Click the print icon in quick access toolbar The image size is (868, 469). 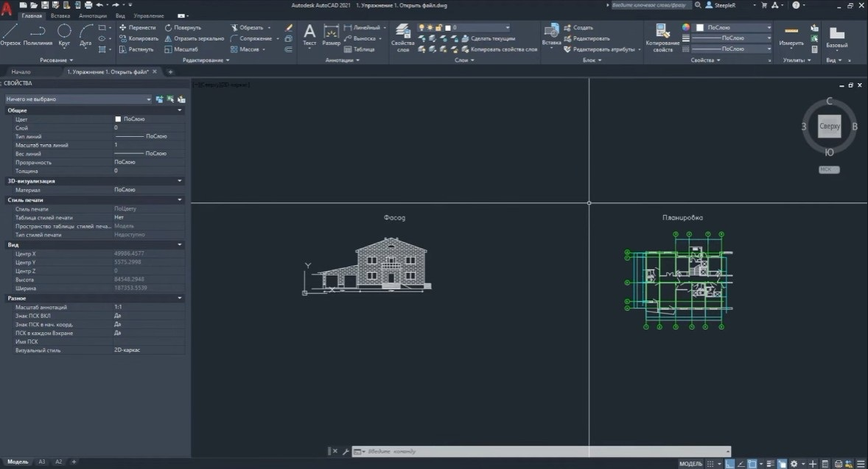click(x=88, y=5)
